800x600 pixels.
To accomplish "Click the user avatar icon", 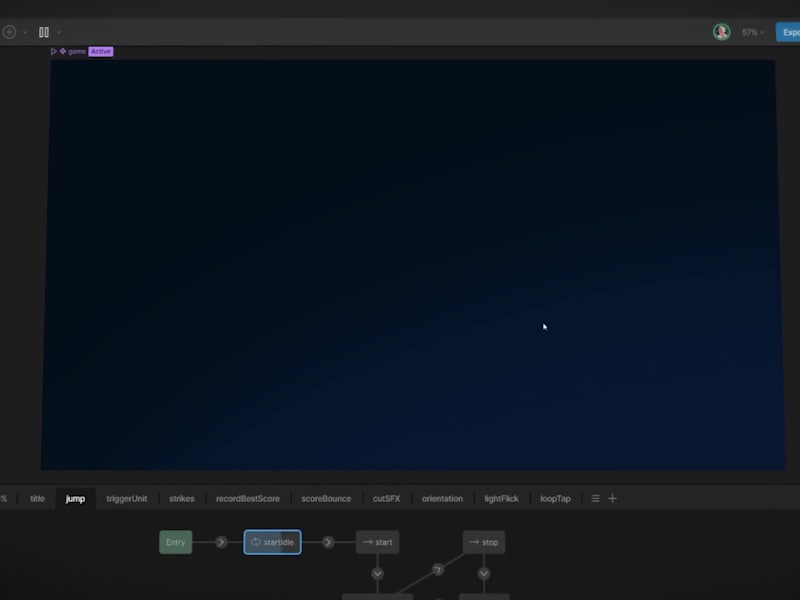I will point(721,32).
